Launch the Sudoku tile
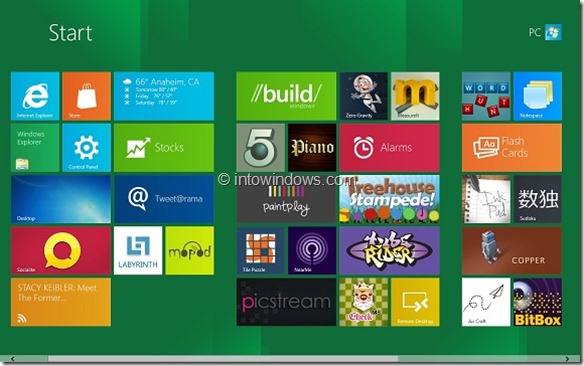 click(537, 199)
